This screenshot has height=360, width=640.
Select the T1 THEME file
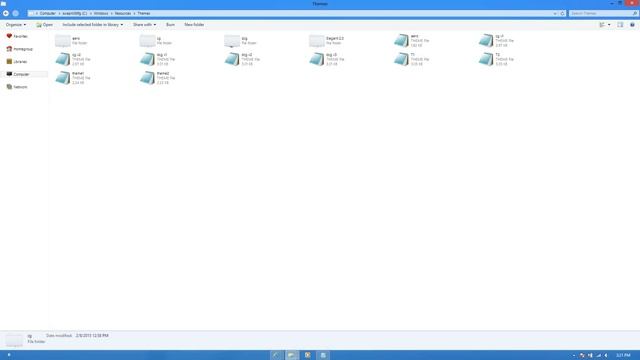click(x=412, y=59)
